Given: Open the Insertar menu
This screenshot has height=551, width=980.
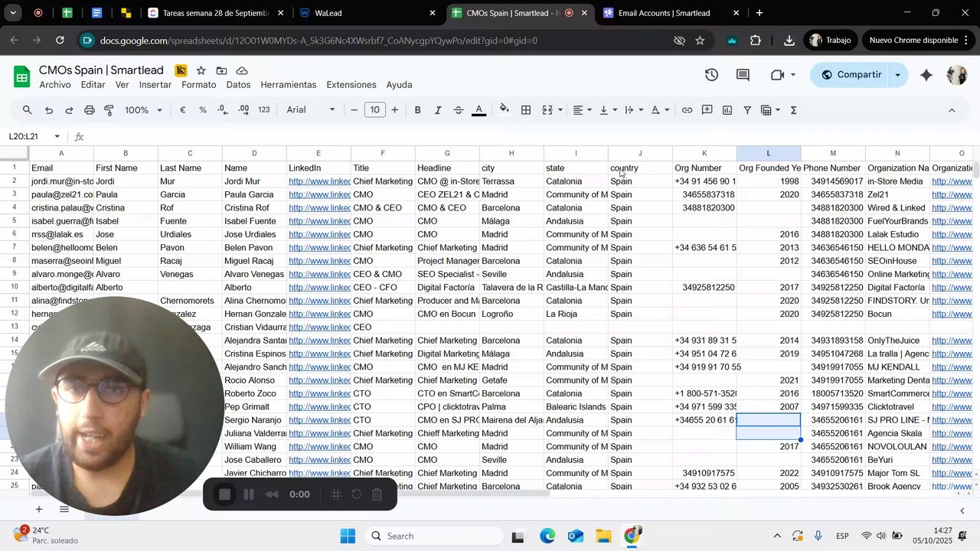Looking at the screenshot, I should [155, 85].
